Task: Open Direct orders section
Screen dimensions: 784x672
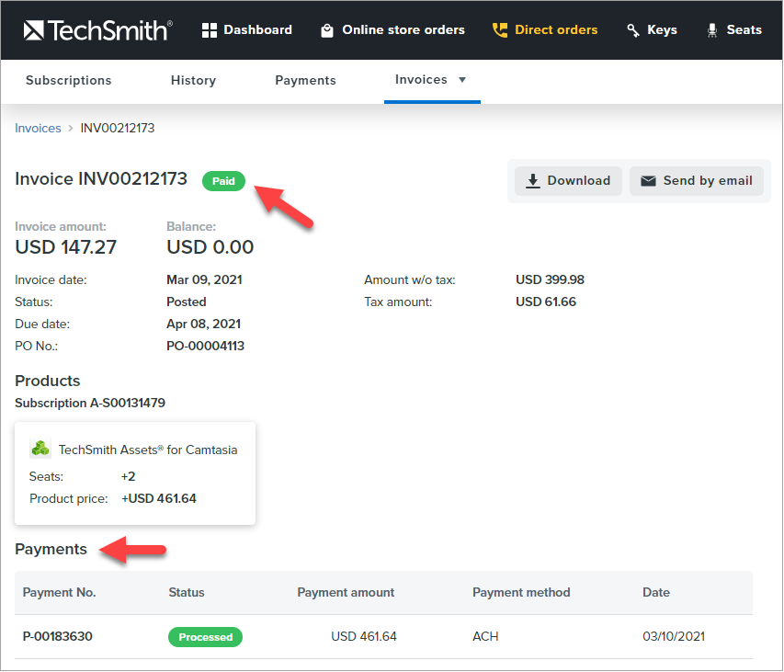Action: (545, 30)
